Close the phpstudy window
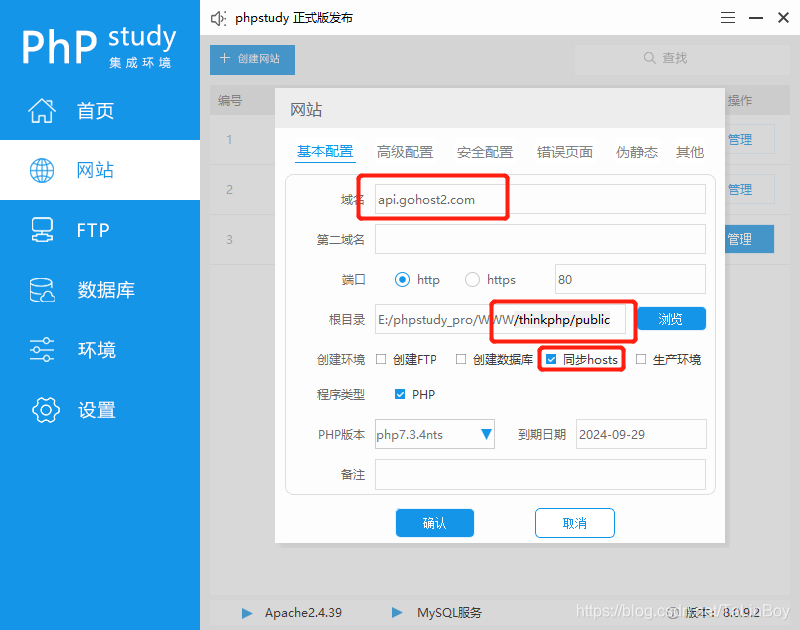The height and width of the screenshot is (630, 800). 783,18
